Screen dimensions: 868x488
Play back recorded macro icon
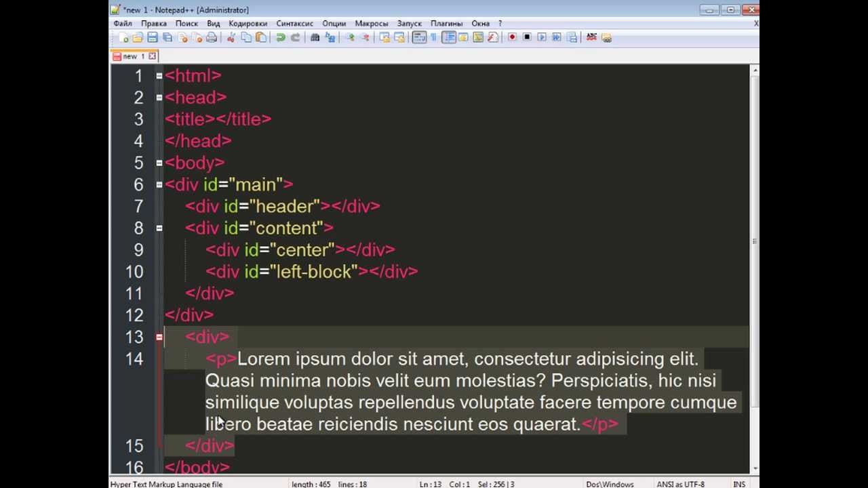(542, 37)
